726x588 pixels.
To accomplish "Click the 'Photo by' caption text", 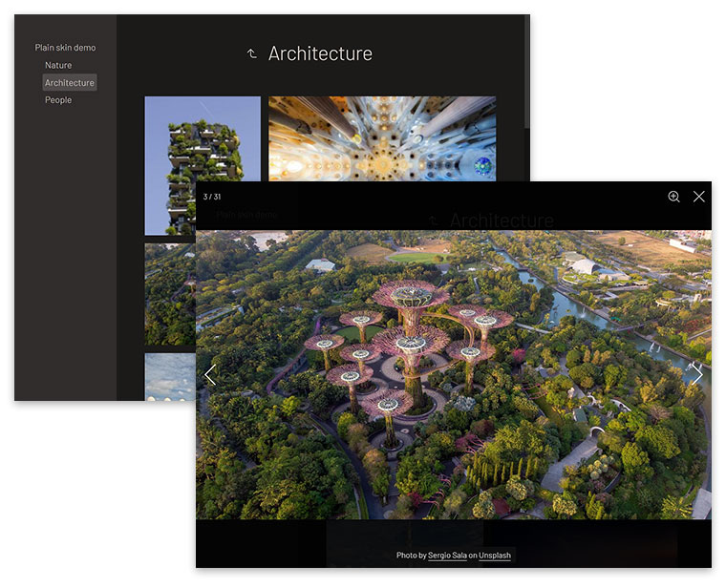I will point(411,556).
